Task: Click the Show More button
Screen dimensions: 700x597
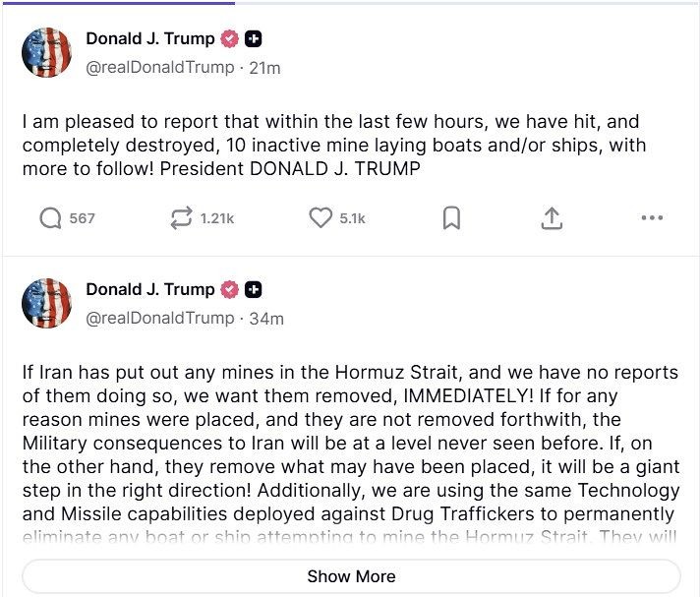Action: click(351, 576)
